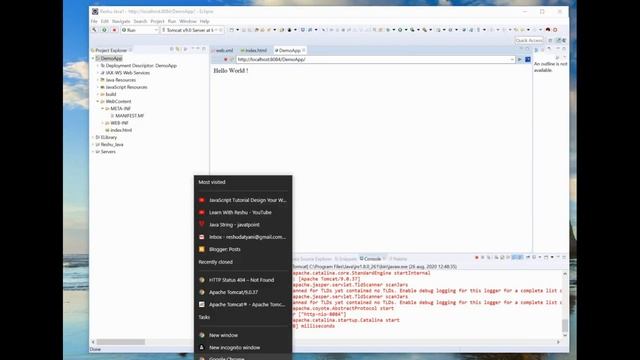Click New window in Chrome jump list
The image size is (640, 360).
tap(243, 335)
